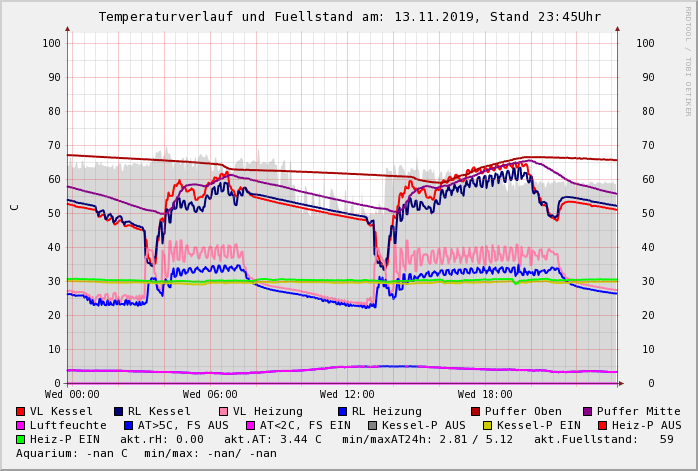Click the dark blue RL Kessel legend swatch
Screen dimensions: 698x471
coord(118,411)
